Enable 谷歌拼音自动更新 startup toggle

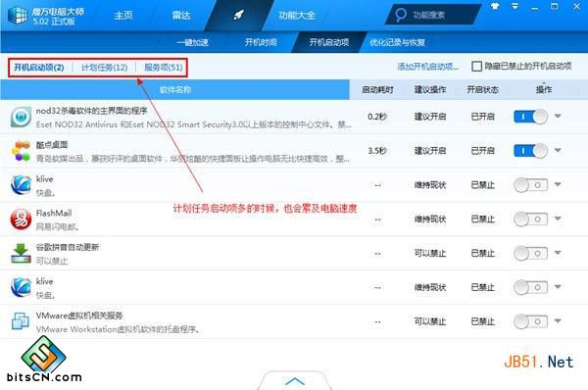[x=530, y=254]
